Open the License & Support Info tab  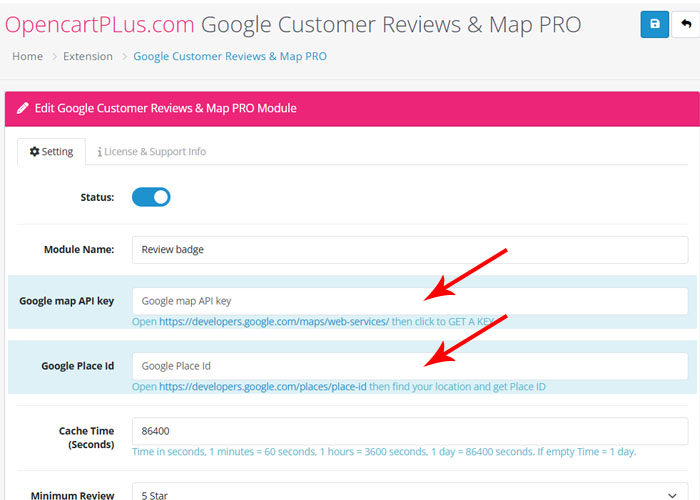pos(151,152)
